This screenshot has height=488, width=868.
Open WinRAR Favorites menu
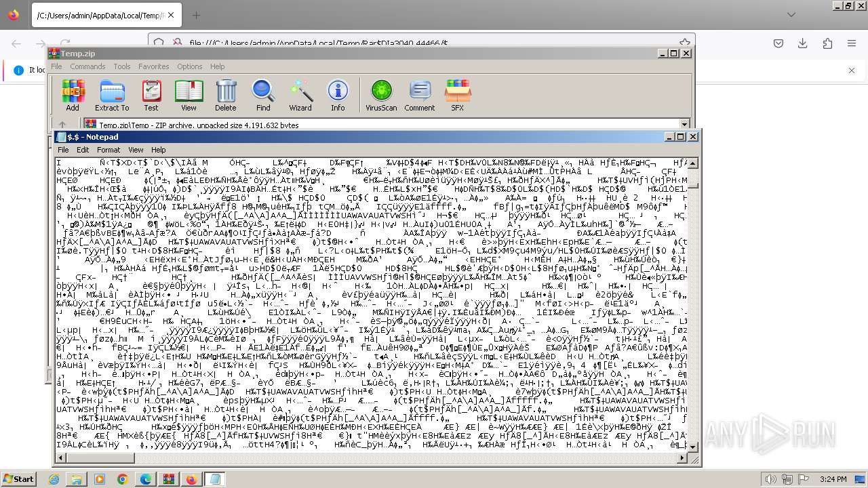coord(154,66)
